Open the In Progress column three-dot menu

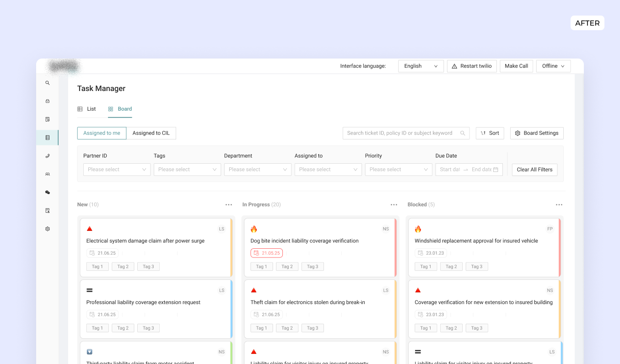[394, 205]
